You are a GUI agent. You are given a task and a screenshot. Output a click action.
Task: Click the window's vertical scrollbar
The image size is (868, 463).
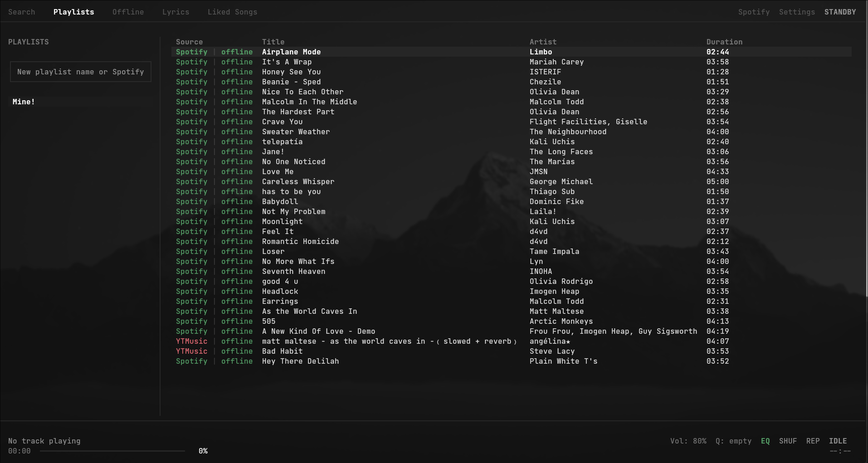pos(866,150)
